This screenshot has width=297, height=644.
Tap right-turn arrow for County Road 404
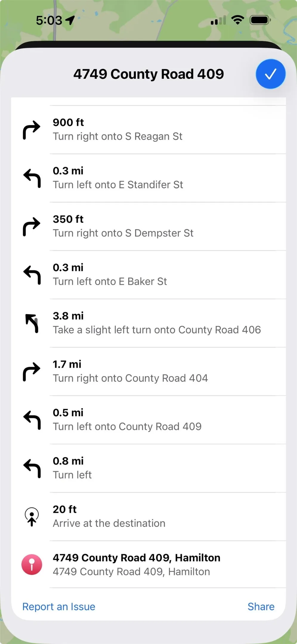(x=32, y=371)
